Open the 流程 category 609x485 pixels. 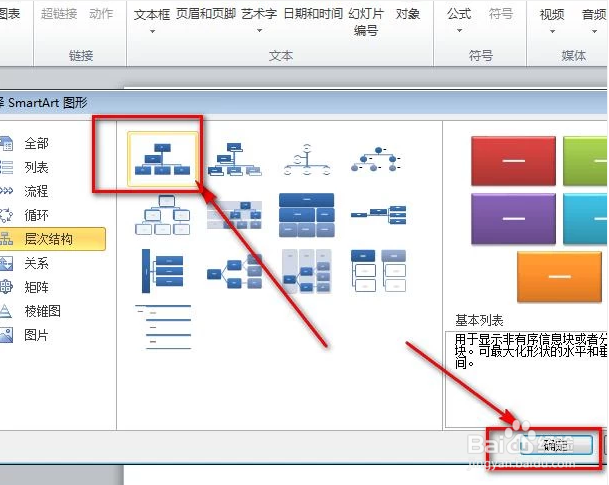click(36, 191)
